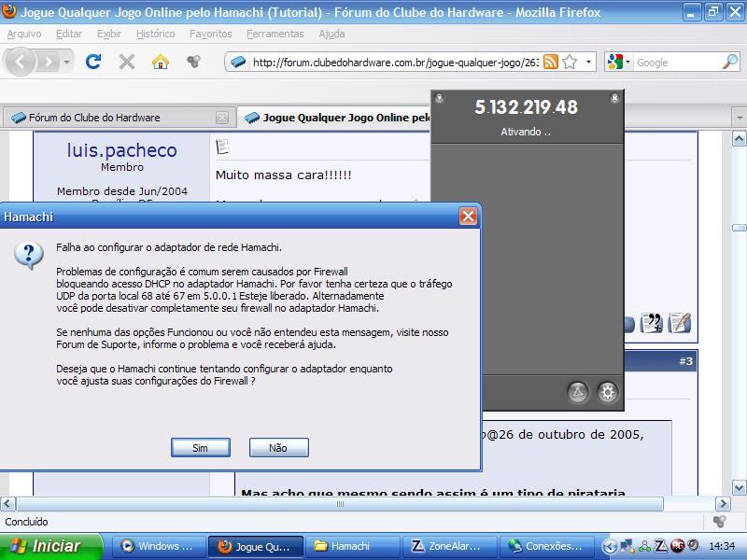Switch to the Conexões taskbar button
This screenshot has width=747, height=560.
pos(546,546)
